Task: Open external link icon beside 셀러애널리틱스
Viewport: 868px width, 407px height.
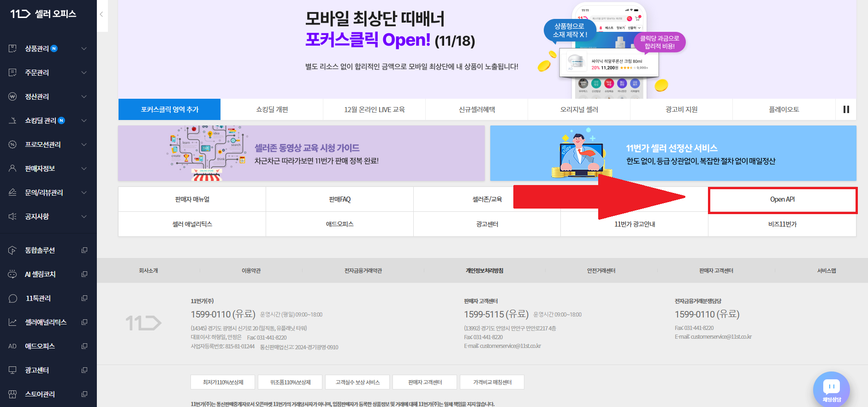Action: pos(84,322)
